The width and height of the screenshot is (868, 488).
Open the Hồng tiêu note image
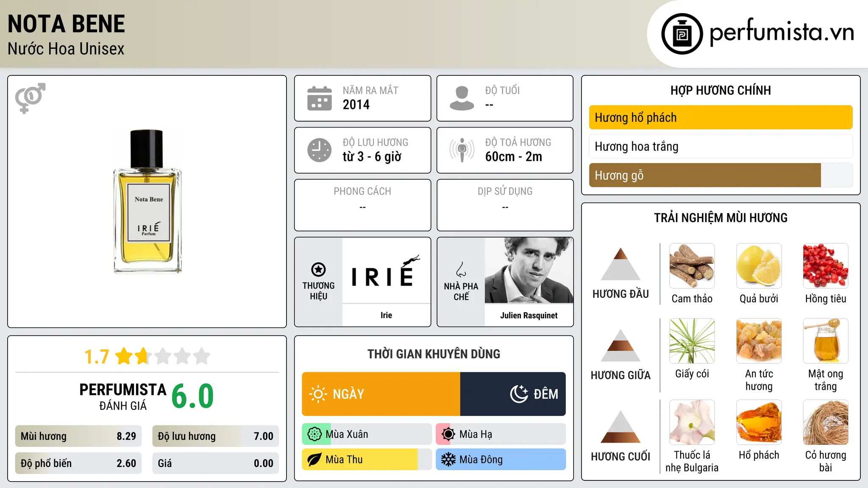(826, 266)
